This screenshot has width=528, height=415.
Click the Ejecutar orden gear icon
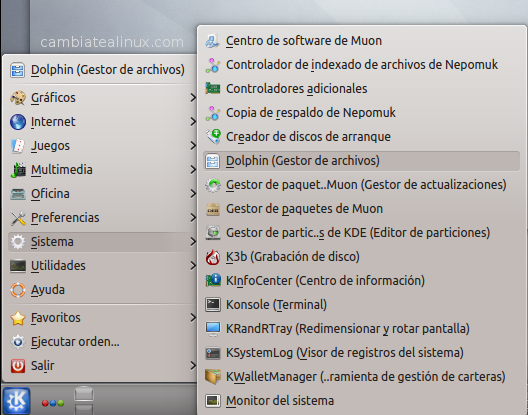coord(18,342)
